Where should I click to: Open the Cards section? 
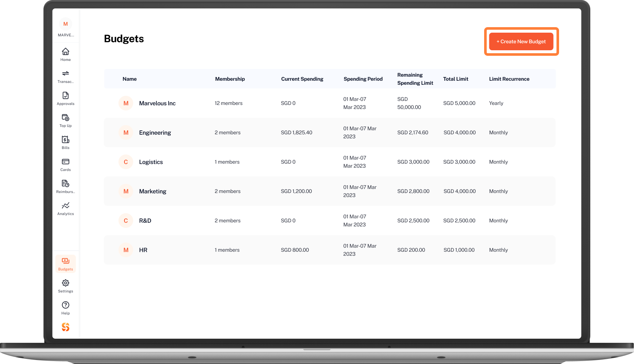[65, 164]
